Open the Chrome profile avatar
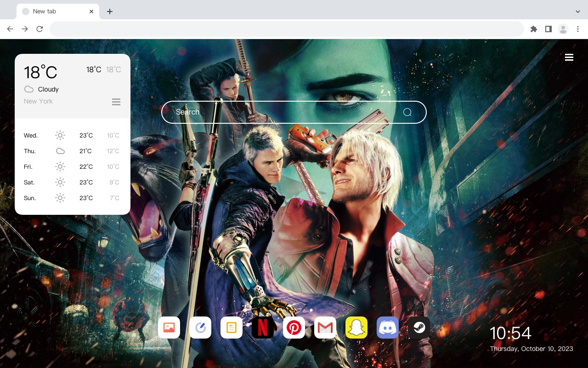 point(563,29)
